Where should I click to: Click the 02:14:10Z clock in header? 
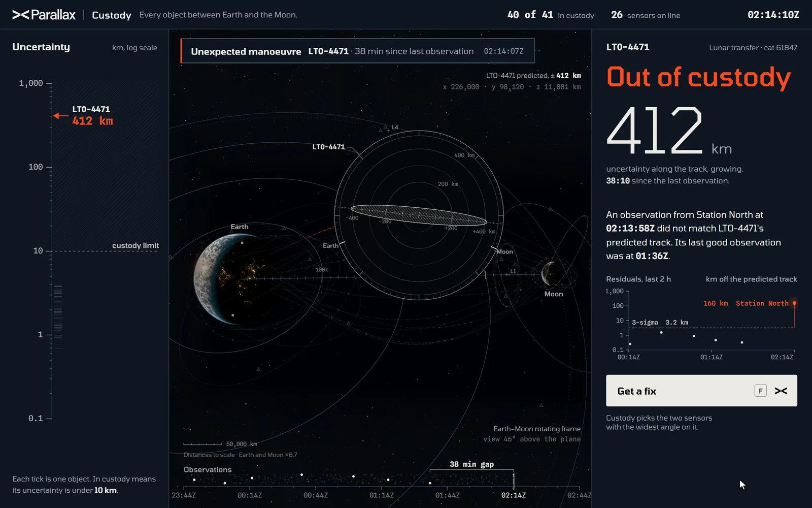coord(773,15)
